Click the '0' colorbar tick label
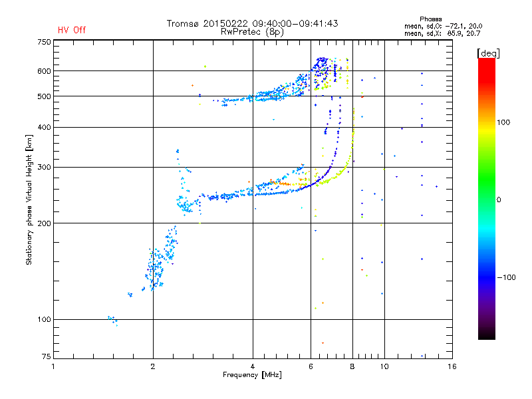 [499, 200]
